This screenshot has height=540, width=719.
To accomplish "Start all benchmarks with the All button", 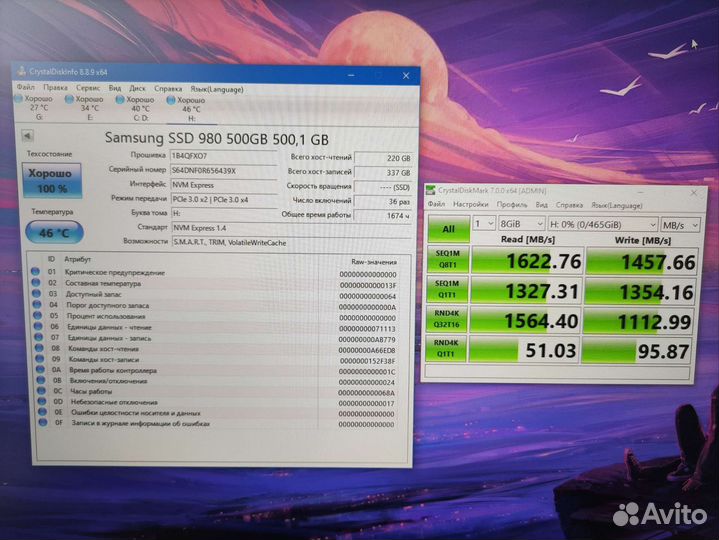I will pos(448,229).
